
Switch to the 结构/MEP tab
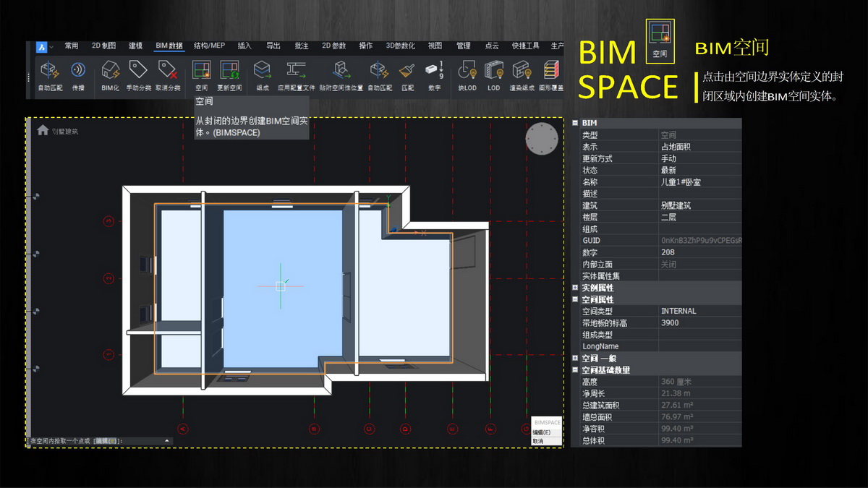pos(210,46)
